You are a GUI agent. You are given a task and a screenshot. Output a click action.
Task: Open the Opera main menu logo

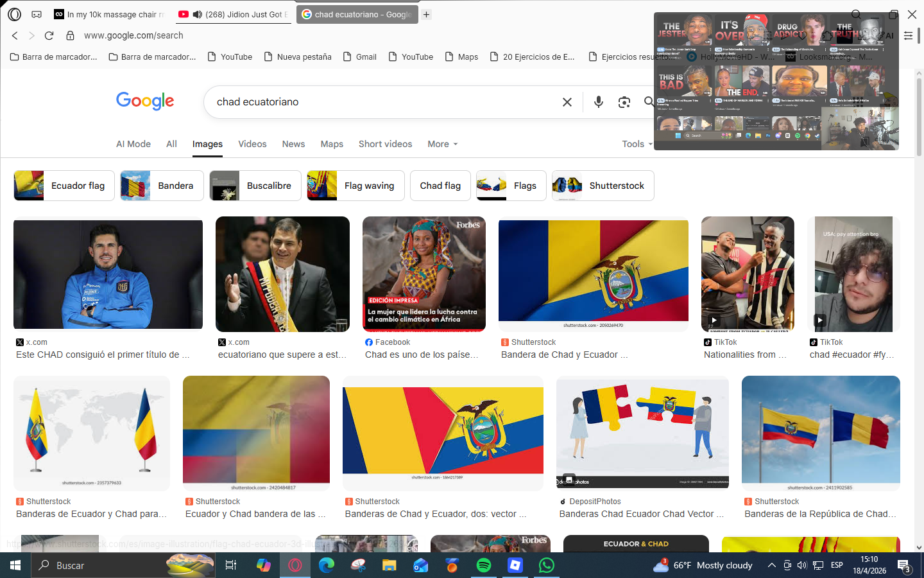[x=14, y=14]
